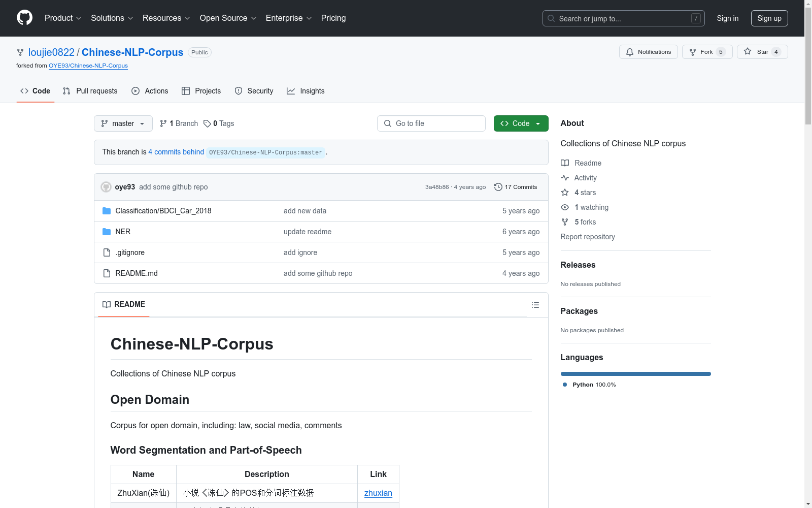Open the Releases heading link
The height and width of the screenshot is (508, 812).
pos(578,265)
